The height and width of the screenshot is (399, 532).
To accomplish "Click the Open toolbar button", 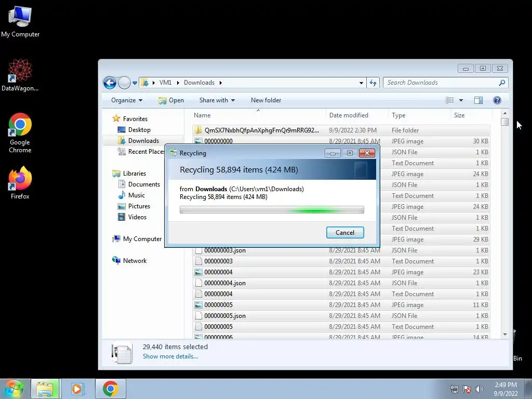I will click(x=171, y=100).
